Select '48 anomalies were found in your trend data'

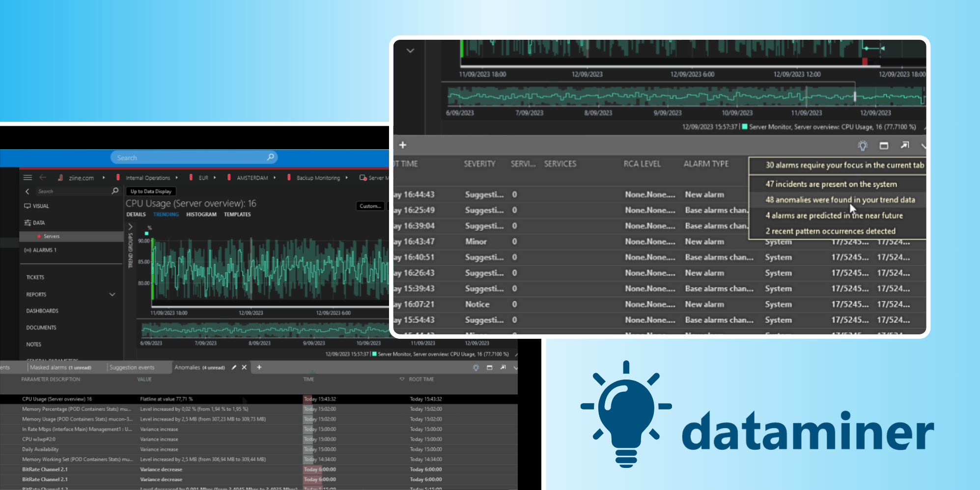[838, 200]
